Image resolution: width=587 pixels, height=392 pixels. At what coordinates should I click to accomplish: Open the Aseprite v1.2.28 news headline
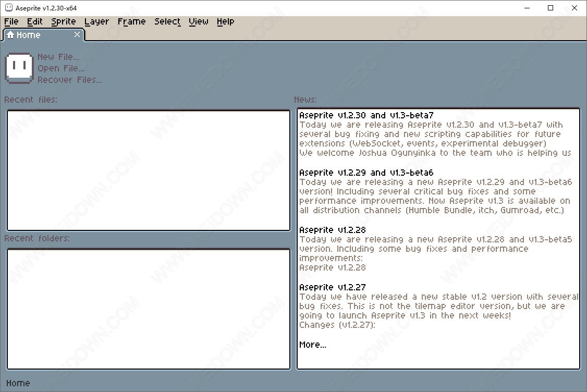(x=333, y=230)
